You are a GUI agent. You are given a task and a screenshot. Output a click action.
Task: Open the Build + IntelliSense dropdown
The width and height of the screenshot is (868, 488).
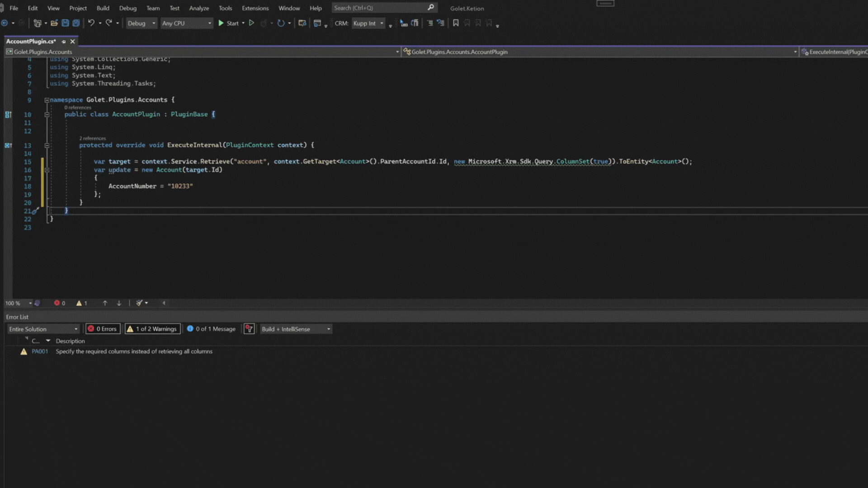[x=296, y=329]
